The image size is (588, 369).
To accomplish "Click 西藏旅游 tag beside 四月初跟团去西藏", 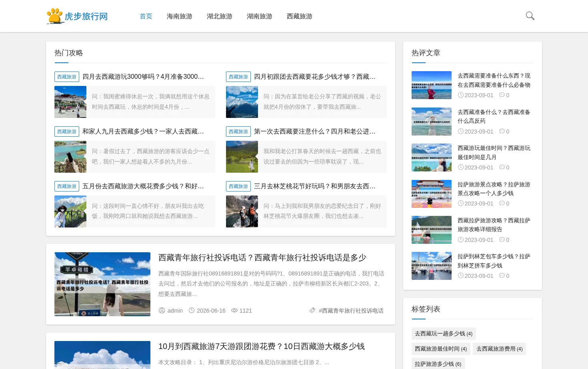I will coord(238,77).
